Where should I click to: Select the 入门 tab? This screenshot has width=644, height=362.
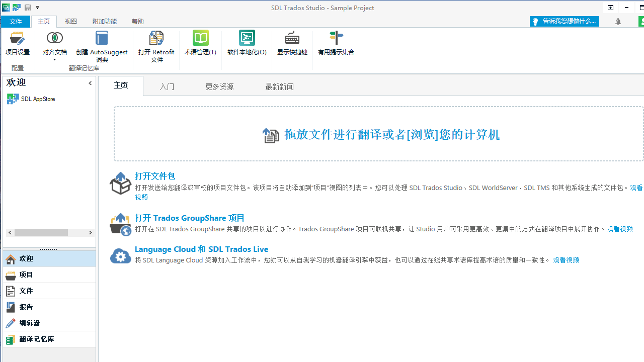167,86
